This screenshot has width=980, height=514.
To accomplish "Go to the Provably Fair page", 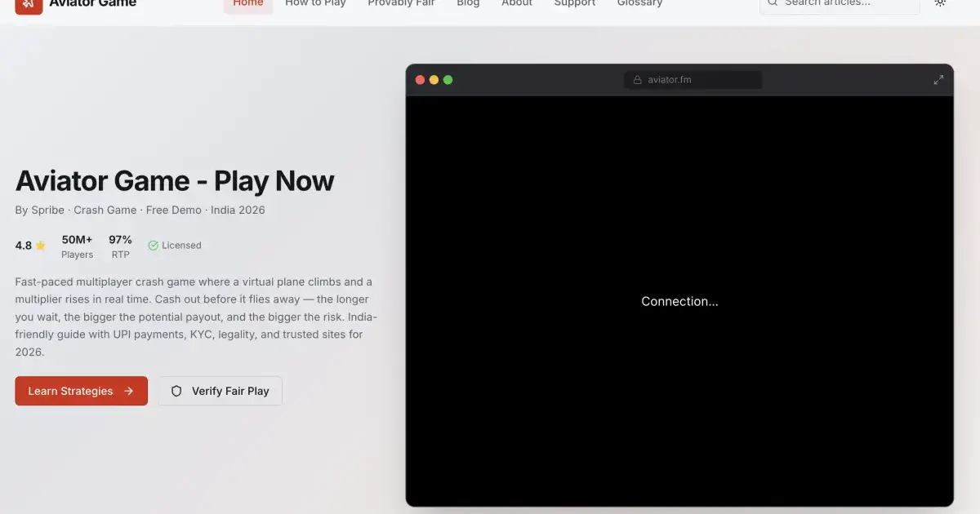I will (x=401, y=4).
